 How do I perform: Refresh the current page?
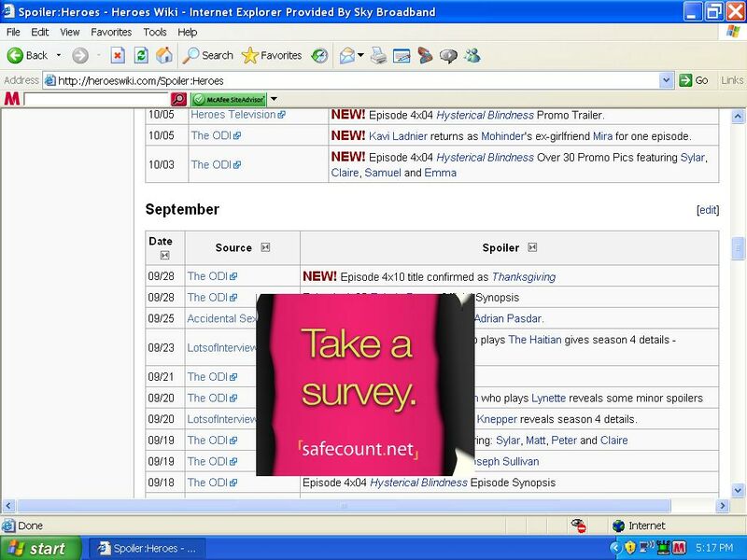point(141,56)
